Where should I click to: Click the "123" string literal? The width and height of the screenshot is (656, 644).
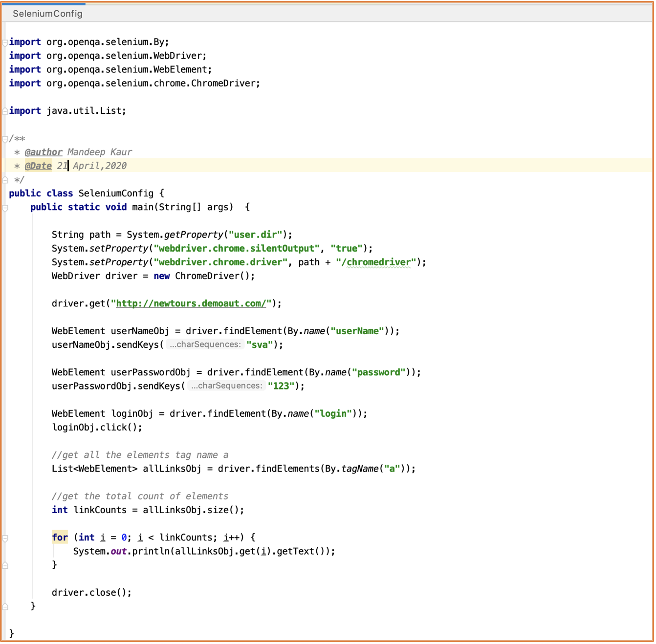click(281, 386)
